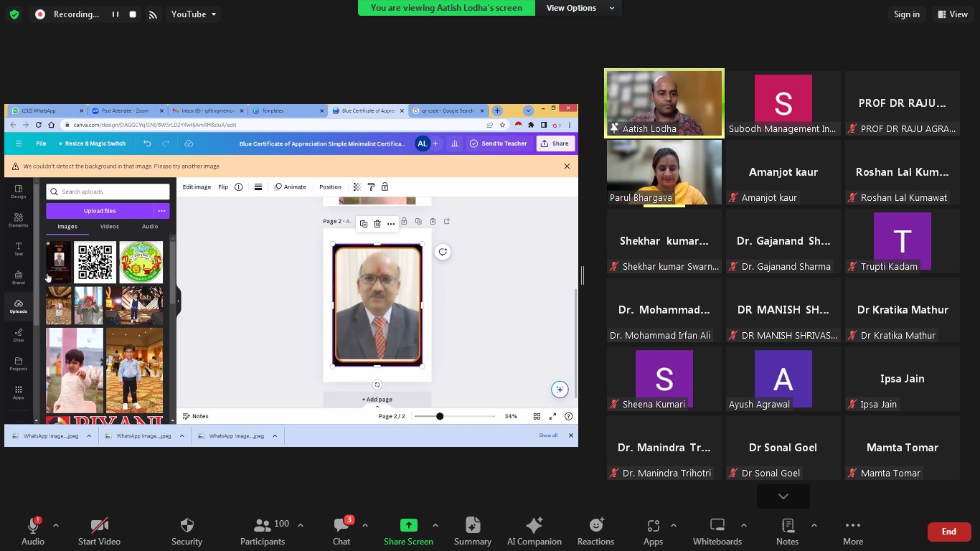Click the red End button
Screen dimensions: 980x551
click(948, 532)
